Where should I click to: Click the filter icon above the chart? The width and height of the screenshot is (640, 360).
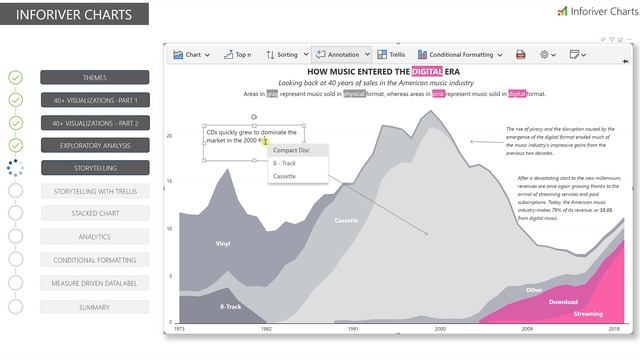click(x=612, y=40)
